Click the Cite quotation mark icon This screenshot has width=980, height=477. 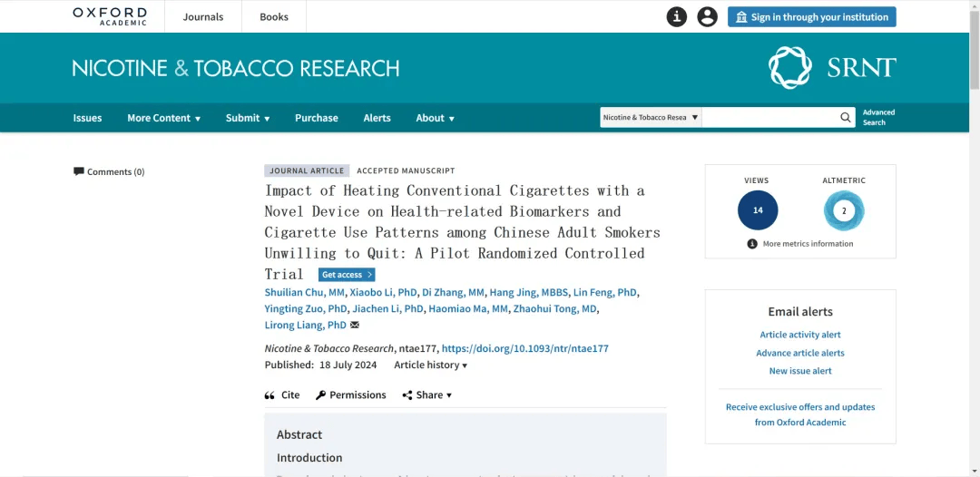tap(269, 395)
